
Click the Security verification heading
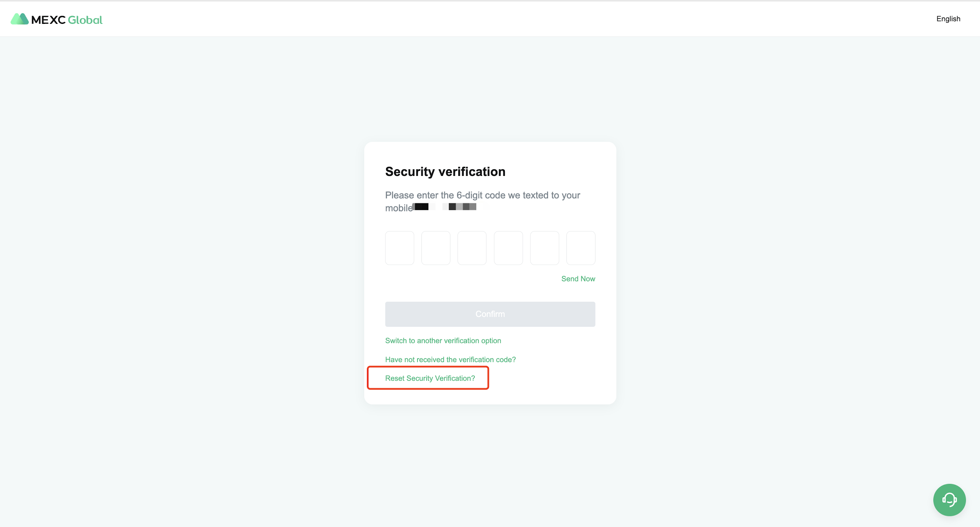[x=445, y=172]
